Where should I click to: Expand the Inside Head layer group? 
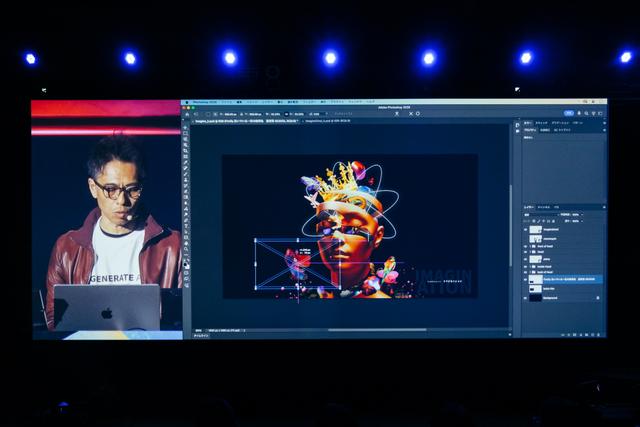click(x=531, y=267)
